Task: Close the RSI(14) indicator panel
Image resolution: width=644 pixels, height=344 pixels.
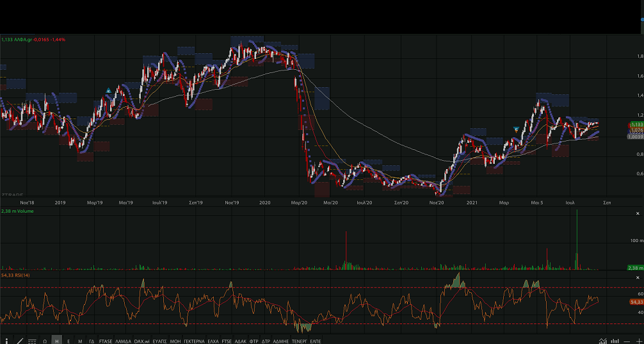Action: [638, 277]
